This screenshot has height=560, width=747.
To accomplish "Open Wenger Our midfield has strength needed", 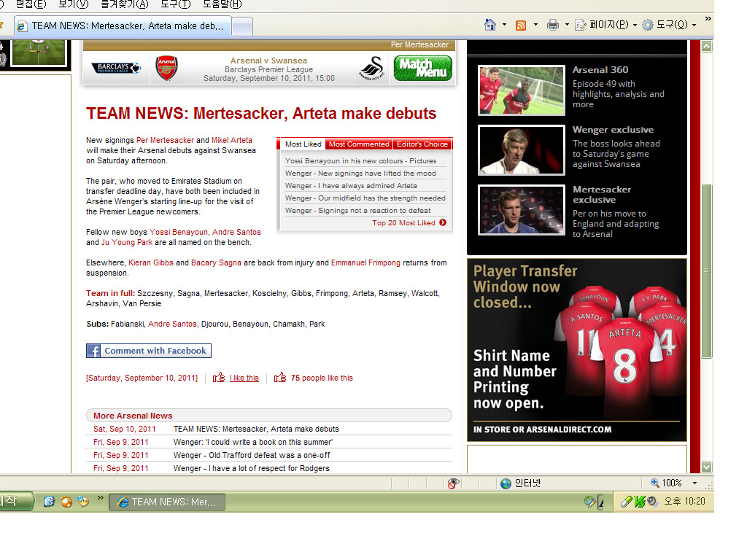I will (365, 198).
